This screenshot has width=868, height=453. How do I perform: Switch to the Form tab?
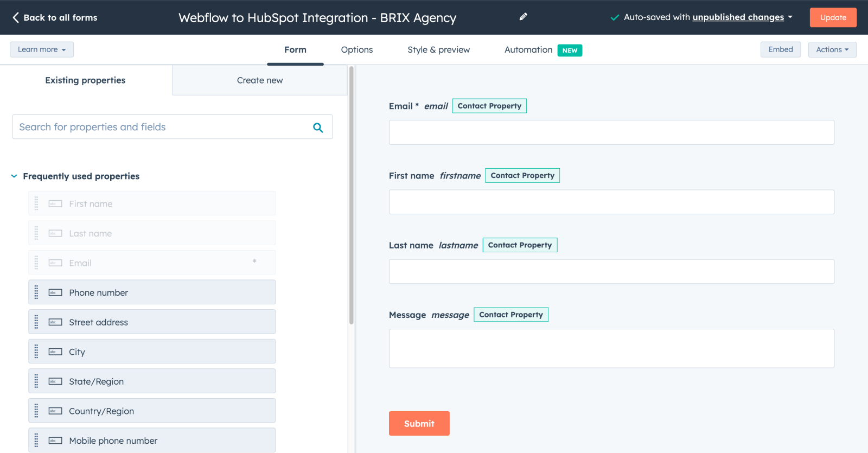(x=295, y=50)
